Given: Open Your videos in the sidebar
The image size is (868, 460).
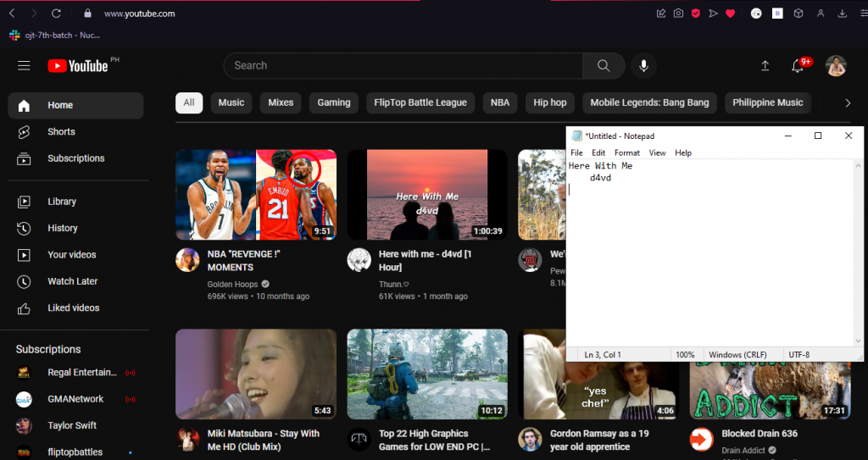Looking at the screenshot, I should [x=75, y=255].
